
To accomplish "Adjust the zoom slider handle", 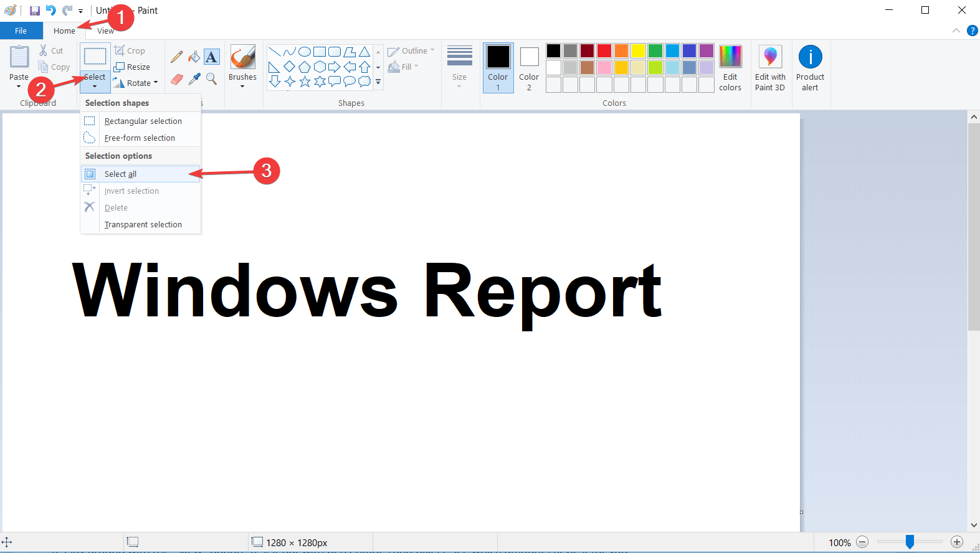I will tap(910, 542).
